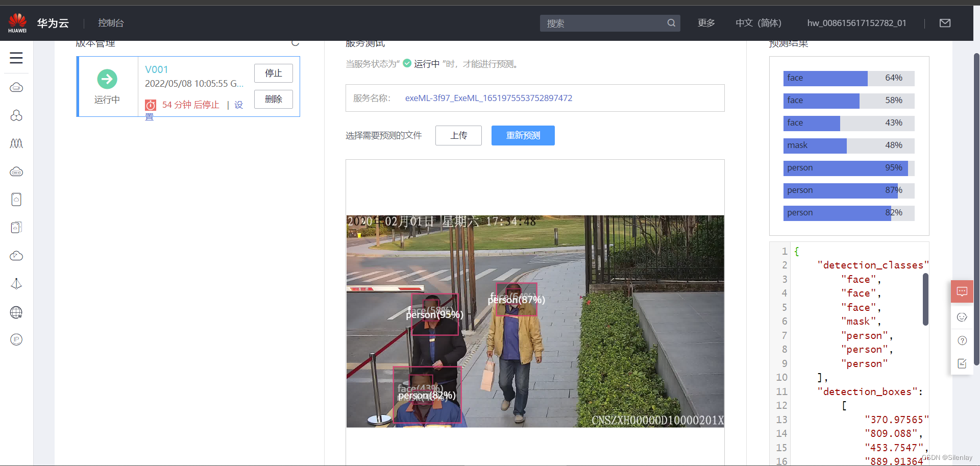This screenshot has height=466, width=980.
Task: Open the IP address sidebar icon
Action: point(16,339)
